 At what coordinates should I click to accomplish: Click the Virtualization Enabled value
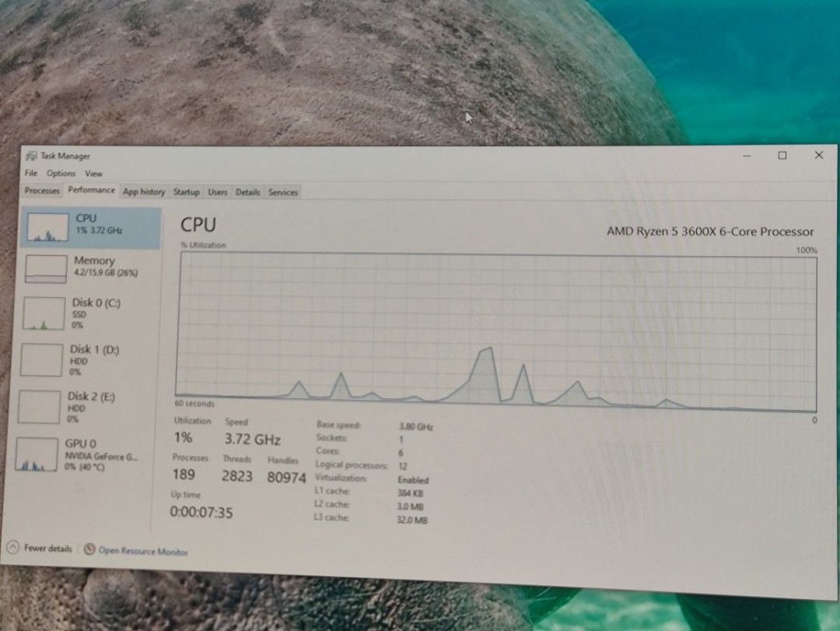413,480
